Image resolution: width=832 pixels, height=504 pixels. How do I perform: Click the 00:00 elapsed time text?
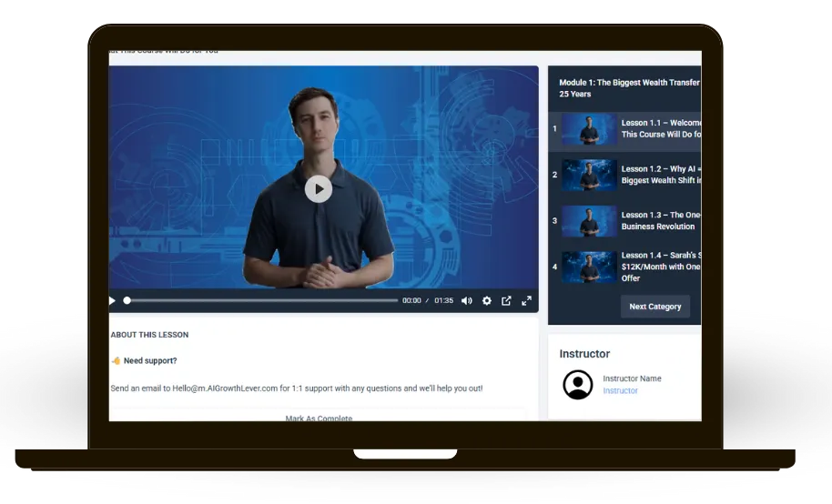(x=411, y=300)
